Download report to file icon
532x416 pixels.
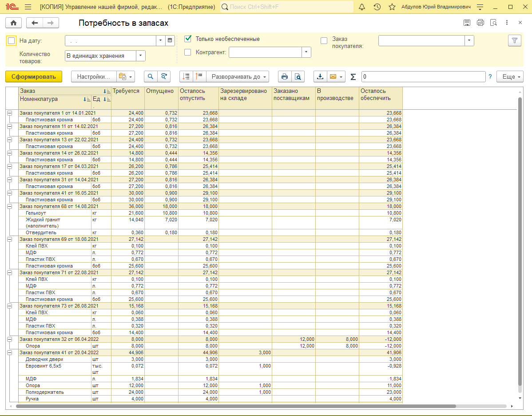click(x=320, y=77)
